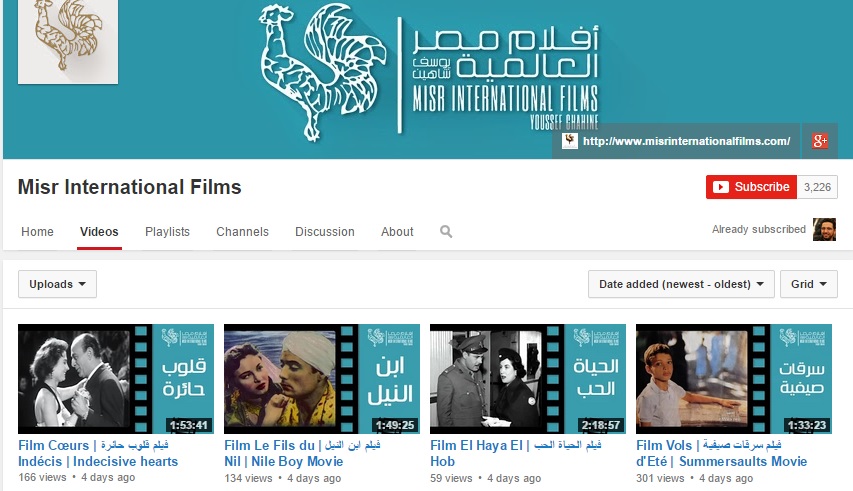The height and width of the screenshot is (491, 853).
Task: Open the Google+ link icon
Action: coord(820,141)
